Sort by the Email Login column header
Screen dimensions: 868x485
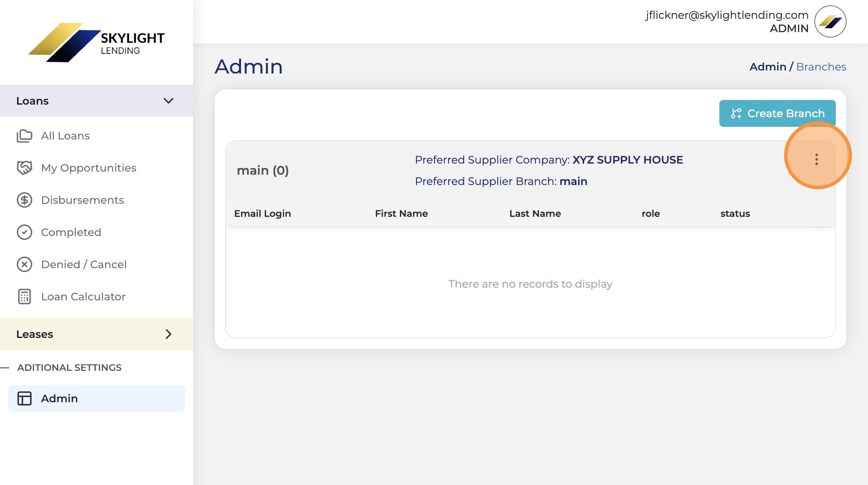[x=262, y=213]
